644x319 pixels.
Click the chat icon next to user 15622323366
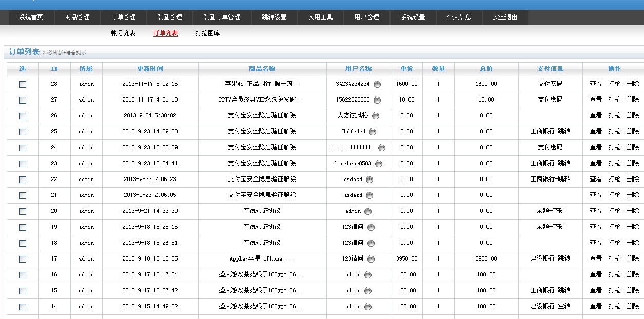point(378,99)
